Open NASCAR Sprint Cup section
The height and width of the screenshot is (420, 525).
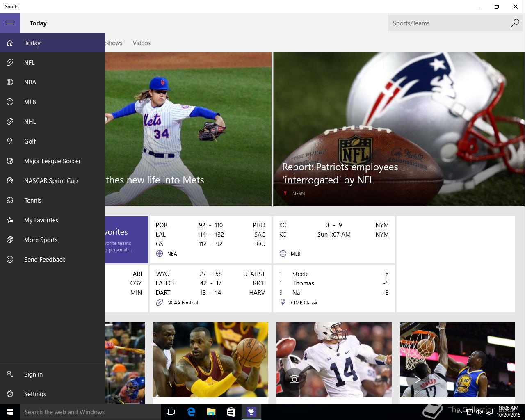[52, 180]
